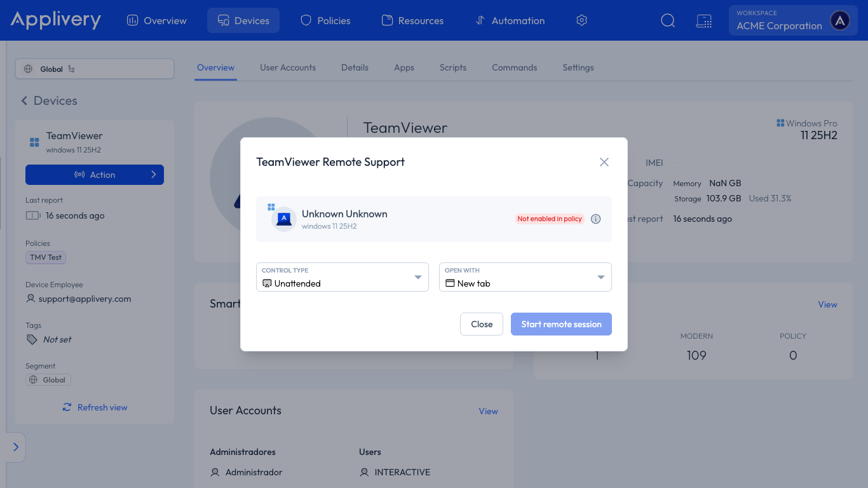Click the back chevron beside Devices
The height and width of the screenshot is (488, 868).
(24, 100)
